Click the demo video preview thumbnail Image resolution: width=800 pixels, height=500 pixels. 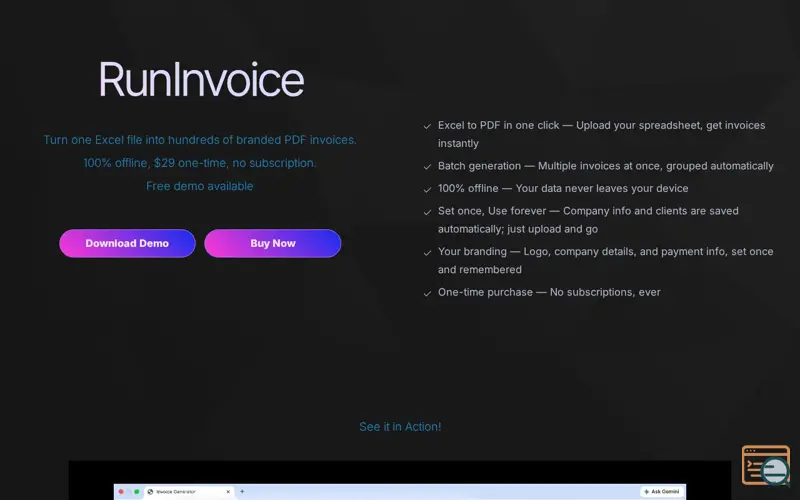pos(399,480)
